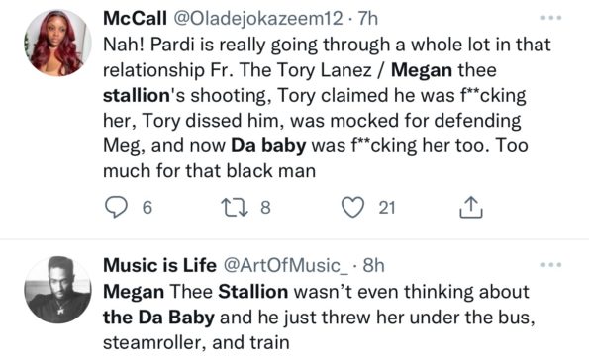Click the reply count number 6
Viewport: 589px width, 364px height.
click(147, 208)
